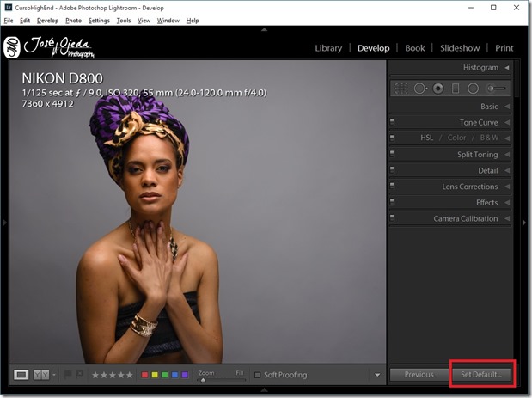Set three star rating
Screen dimensions: 532x398
coord(113,375)
